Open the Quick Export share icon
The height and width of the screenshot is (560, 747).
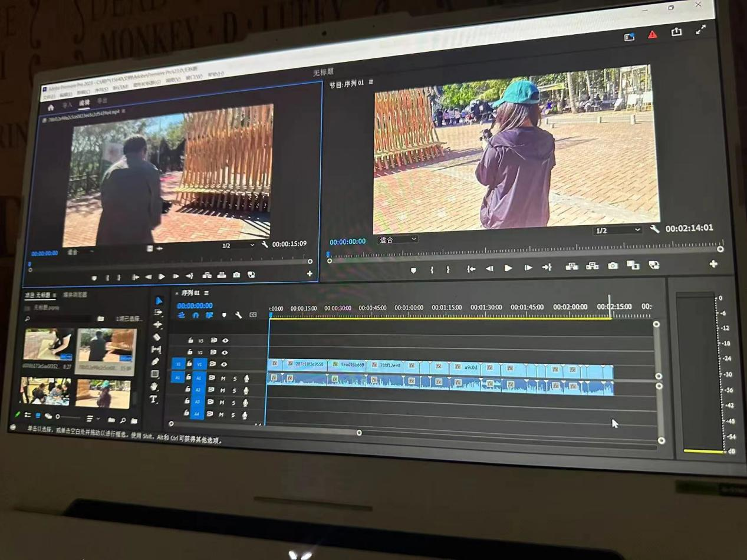click(x=676, y=32)
